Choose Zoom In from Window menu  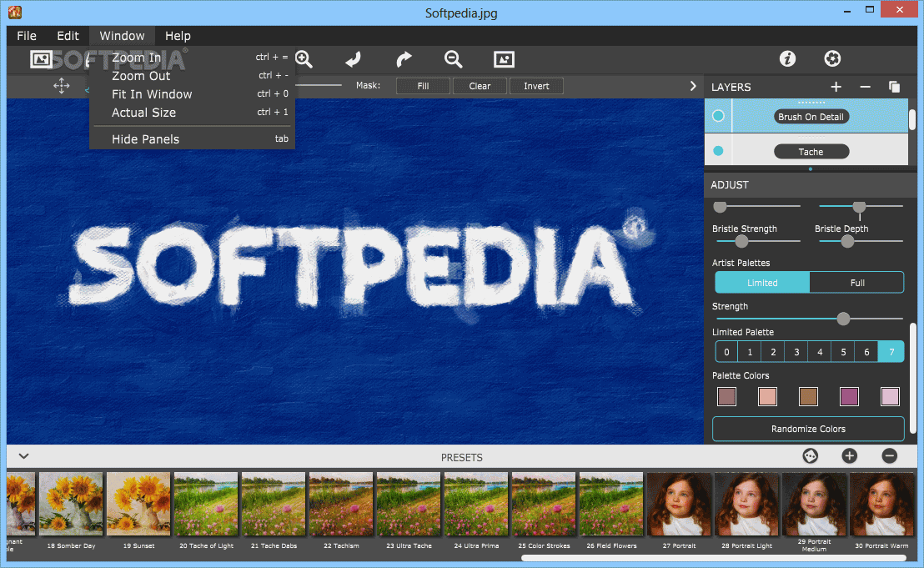click(x=192, y=58)
